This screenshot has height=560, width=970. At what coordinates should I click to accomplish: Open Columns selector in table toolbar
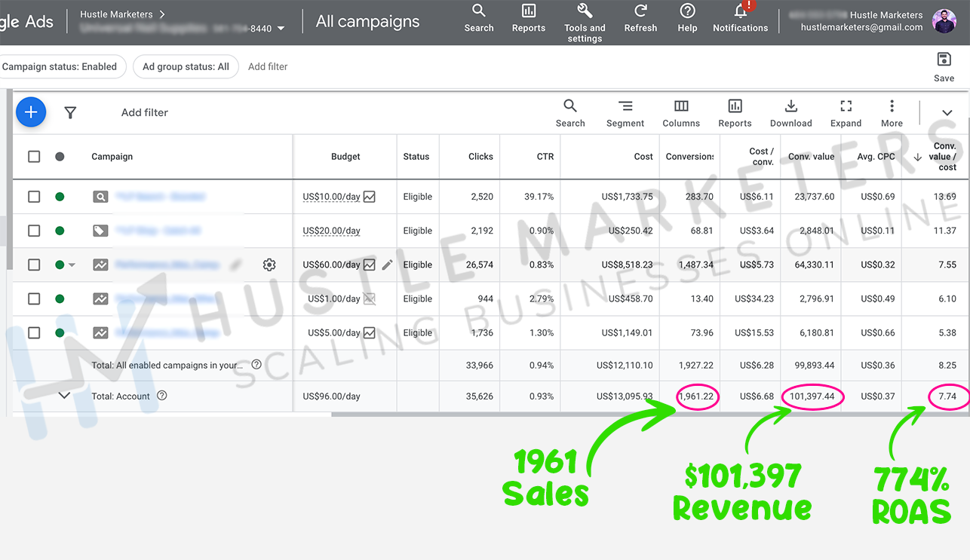pos(681,106)
